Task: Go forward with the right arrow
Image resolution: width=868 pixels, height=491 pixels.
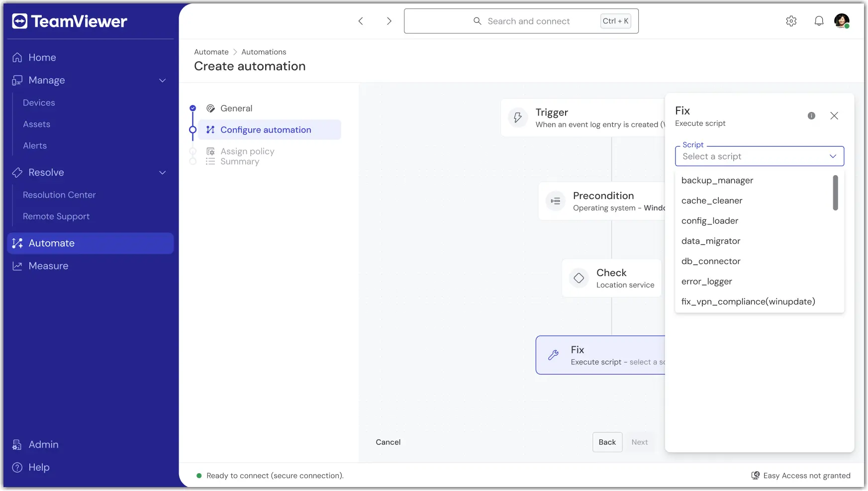Action: 389,21
